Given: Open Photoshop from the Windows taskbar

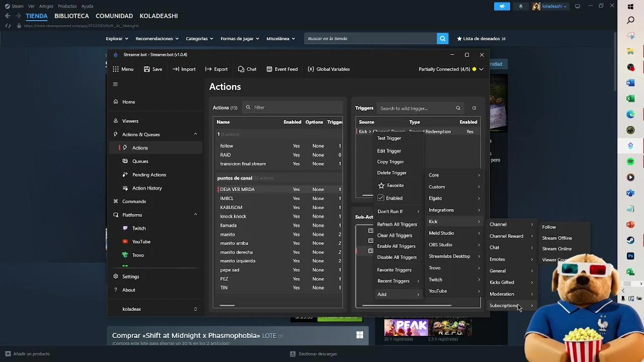Looking at the screenshot, I should tap(631, 256).
